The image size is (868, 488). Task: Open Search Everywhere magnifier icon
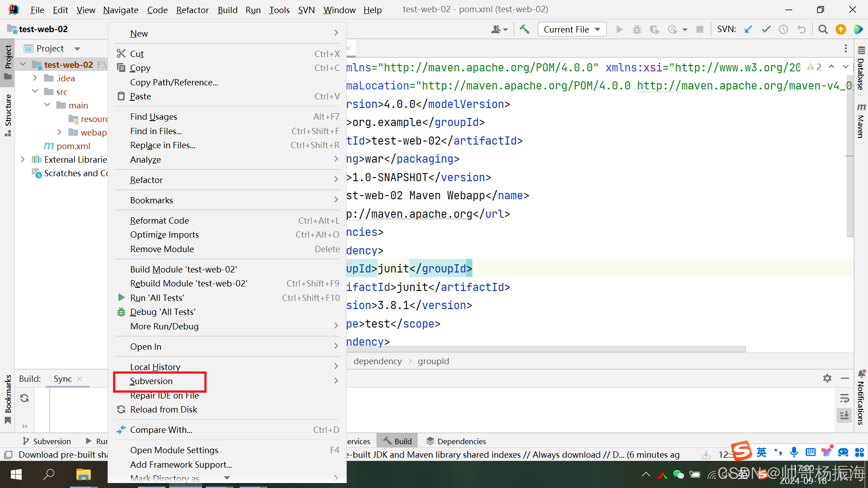(x=823, y=29)
